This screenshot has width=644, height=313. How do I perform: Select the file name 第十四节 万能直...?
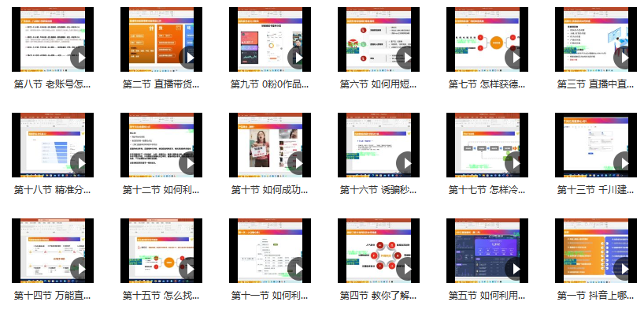point(53,296)
